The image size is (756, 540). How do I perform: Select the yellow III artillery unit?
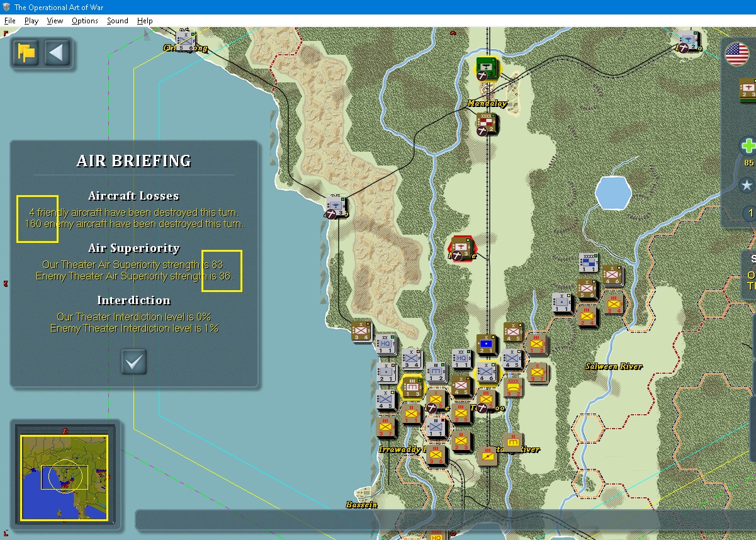point(487,456)
